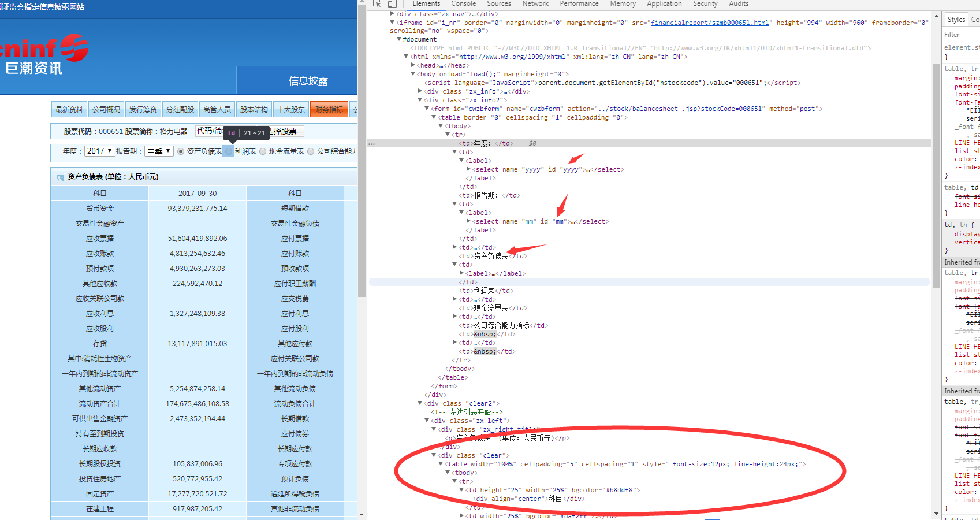Expand the select name yyyy node
The image size is (980, 520).
pos(468,169)
